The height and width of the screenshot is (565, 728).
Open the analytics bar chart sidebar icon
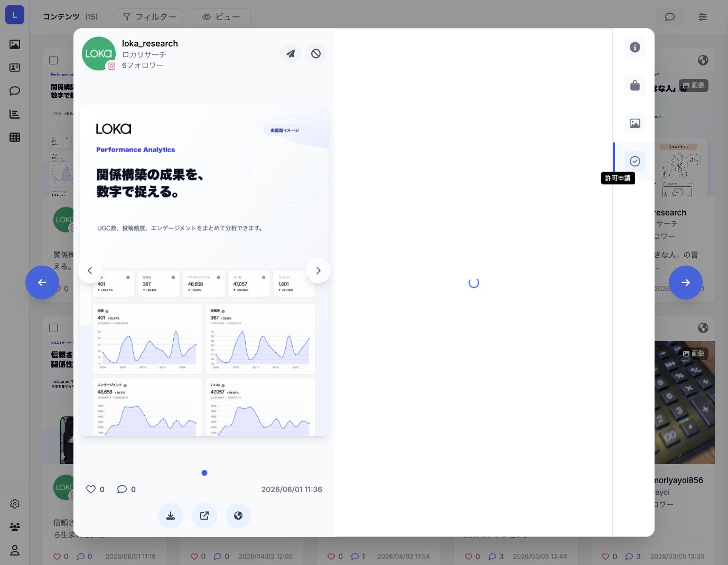pyautogui.click(x=15, y=114)
